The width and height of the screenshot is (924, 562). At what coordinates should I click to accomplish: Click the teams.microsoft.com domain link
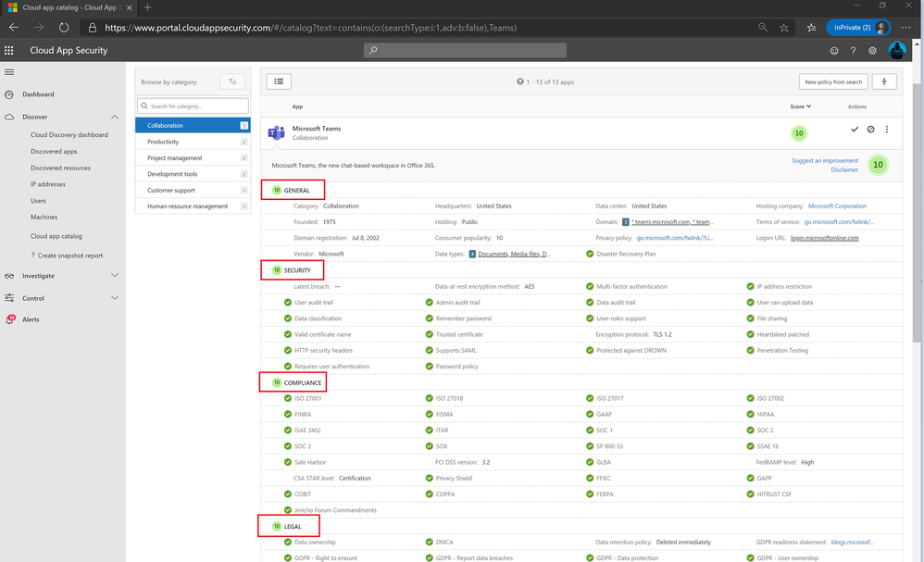point(672,222)
